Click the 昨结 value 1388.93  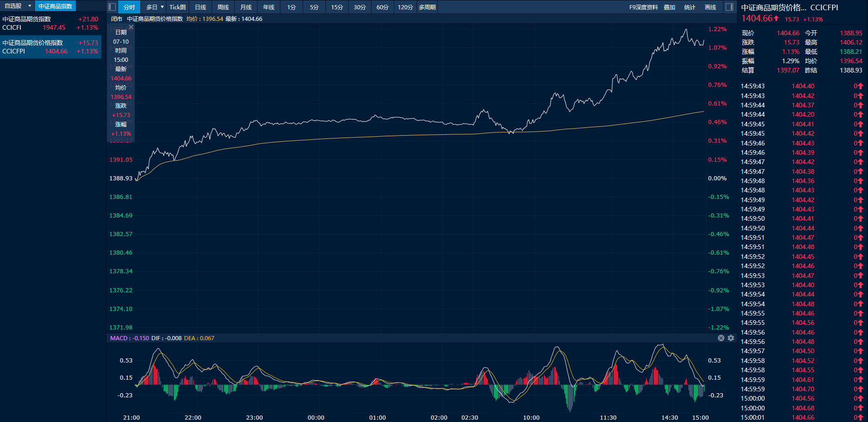tap(851, 70)
